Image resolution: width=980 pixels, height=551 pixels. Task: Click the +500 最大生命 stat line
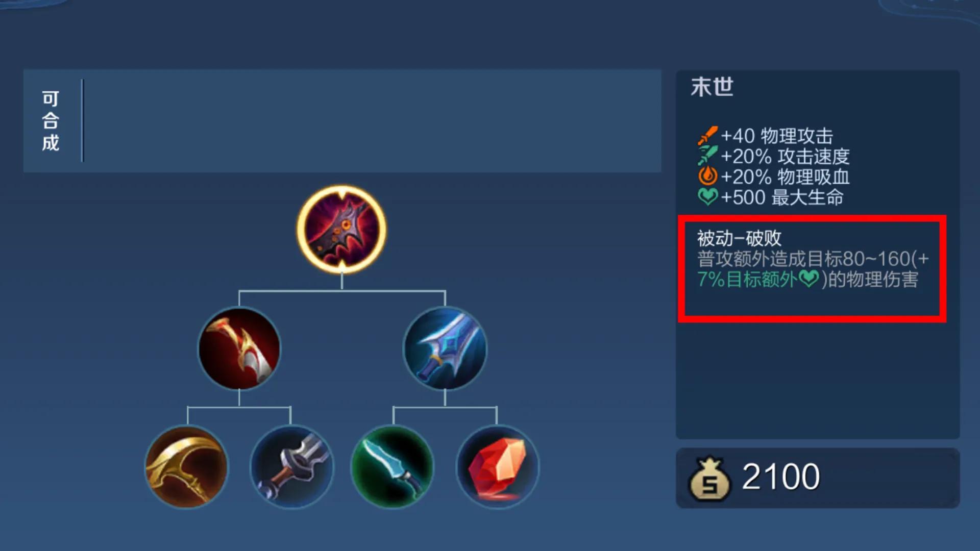[x=770, y=197]
